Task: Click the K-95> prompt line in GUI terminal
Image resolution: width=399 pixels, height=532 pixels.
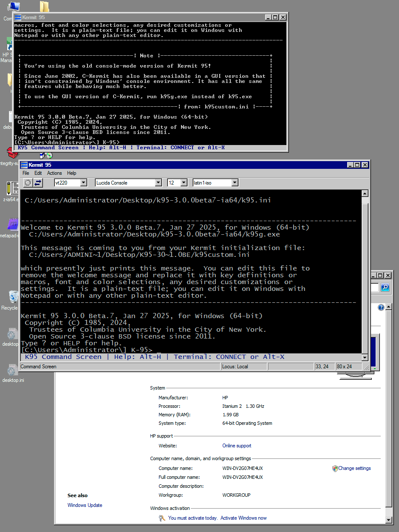Action: pyautogui.click(x=86, y=350)
